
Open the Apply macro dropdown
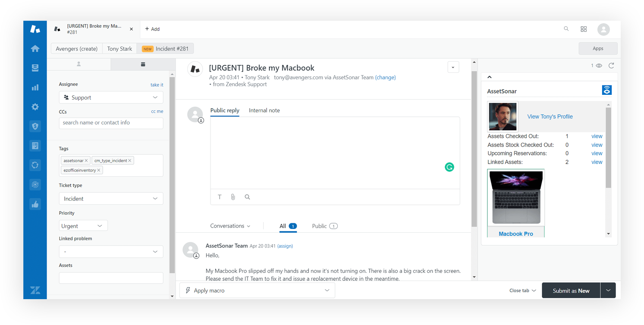[257, 290]
